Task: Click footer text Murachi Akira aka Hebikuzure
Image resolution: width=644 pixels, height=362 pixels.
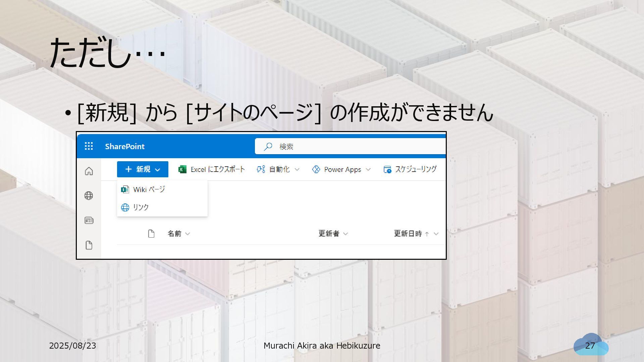Action: pyautogui.click(x=322, y=346)
